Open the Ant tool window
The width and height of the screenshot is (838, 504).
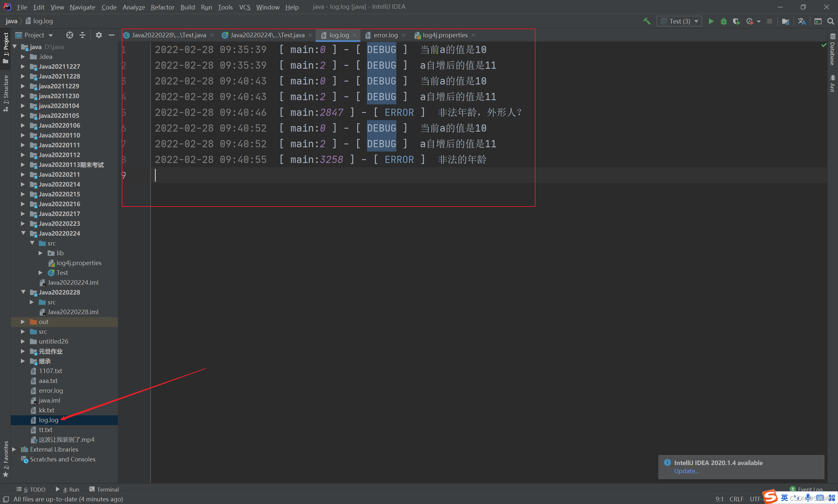pos(832,83)
